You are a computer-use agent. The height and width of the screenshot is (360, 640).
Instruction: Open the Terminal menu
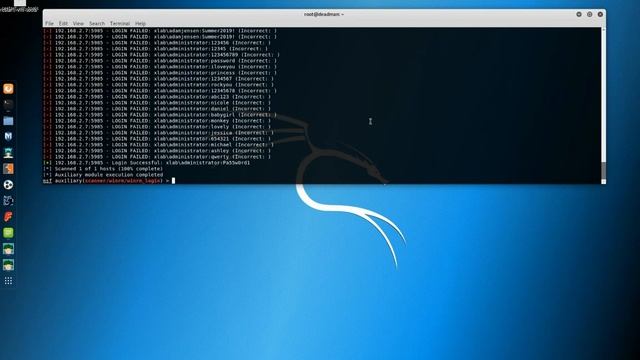[x=120, y=24]
